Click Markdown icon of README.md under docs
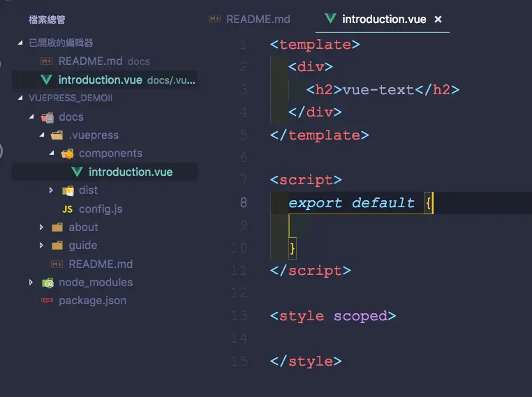Image resolution: width=532 pixels, height=397 pixels. click(57, 264)
